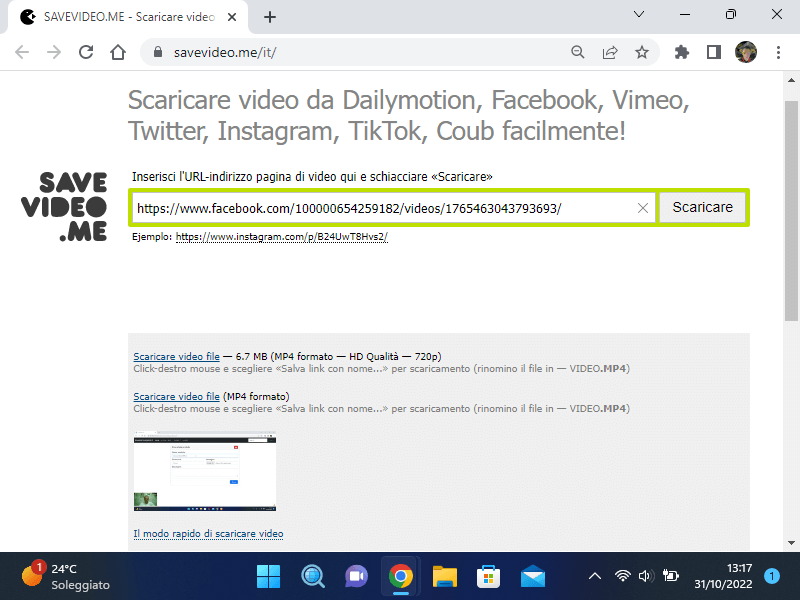Screen dimensions: 800x600
Task: Click the heading Scaricare video da Dailymotion
Action: click(408, 115)
